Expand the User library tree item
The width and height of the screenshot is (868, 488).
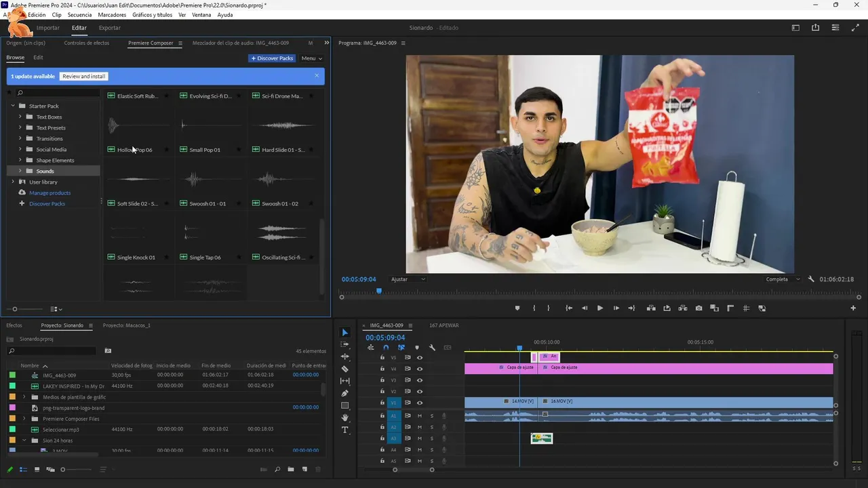12,182
